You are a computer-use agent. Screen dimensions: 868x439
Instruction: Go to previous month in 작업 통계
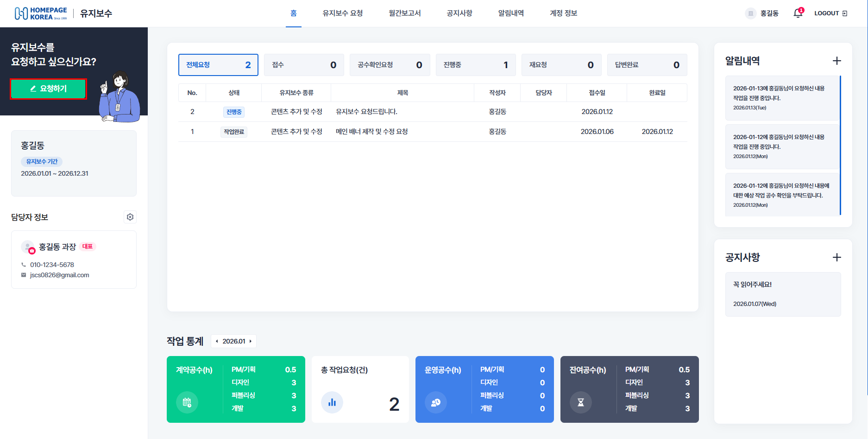coord(217,341)
